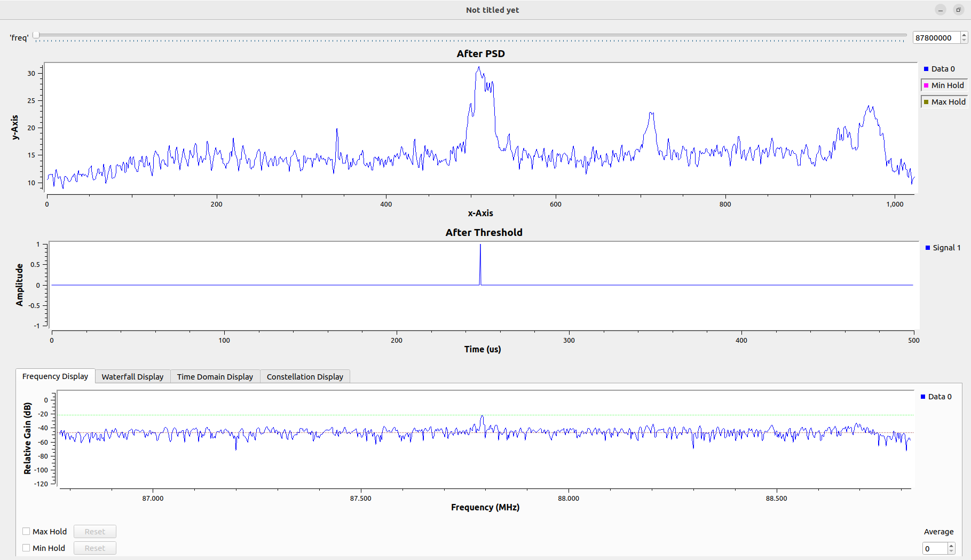This screenshot has width=971, height=560.
Task: Click the freq slider handle
Action: point(36,35)
